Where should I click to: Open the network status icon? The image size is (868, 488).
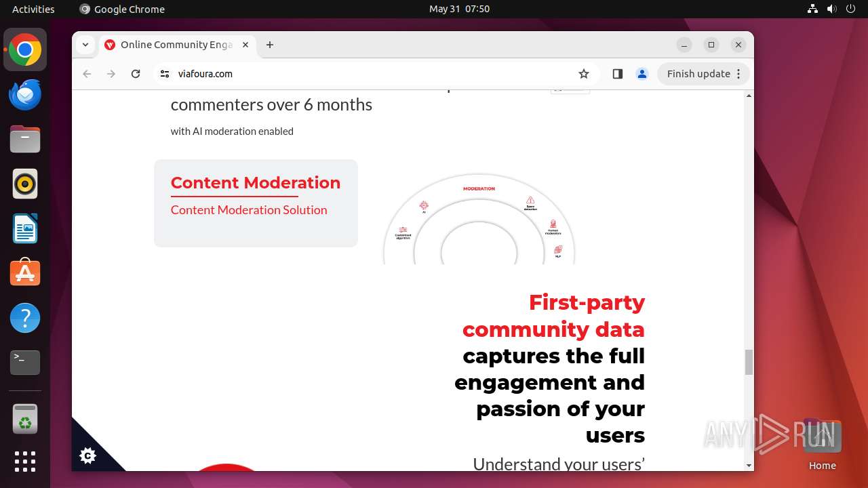coord(812,9)
